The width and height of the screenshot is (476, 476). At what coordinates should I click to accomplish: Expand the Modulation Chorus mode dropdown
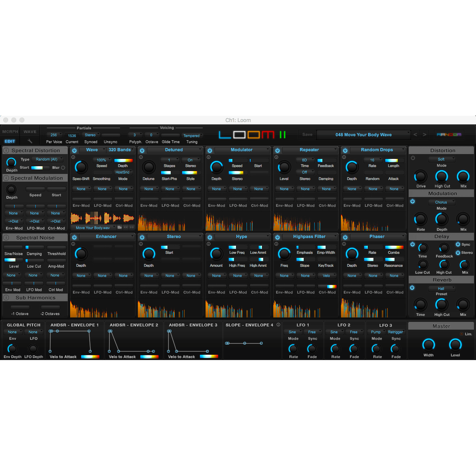[x=442, y=202]
